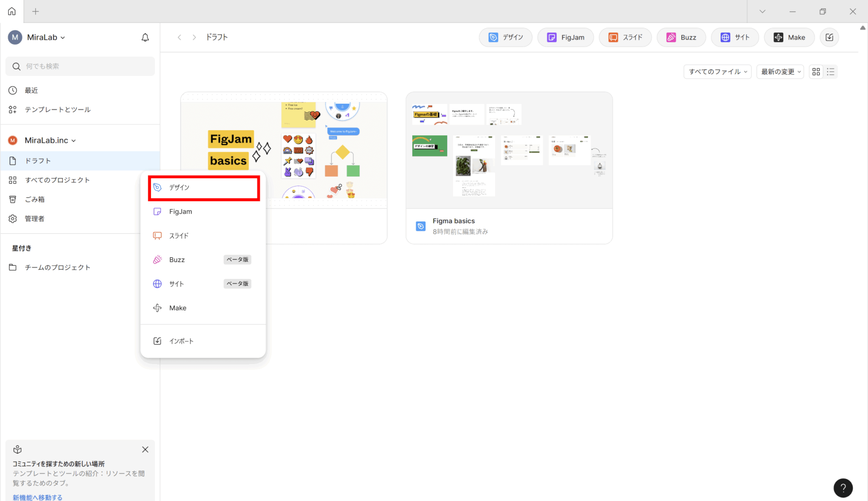The image size is (868, 501).
Task: Click the search everything field
Action: 80,66
